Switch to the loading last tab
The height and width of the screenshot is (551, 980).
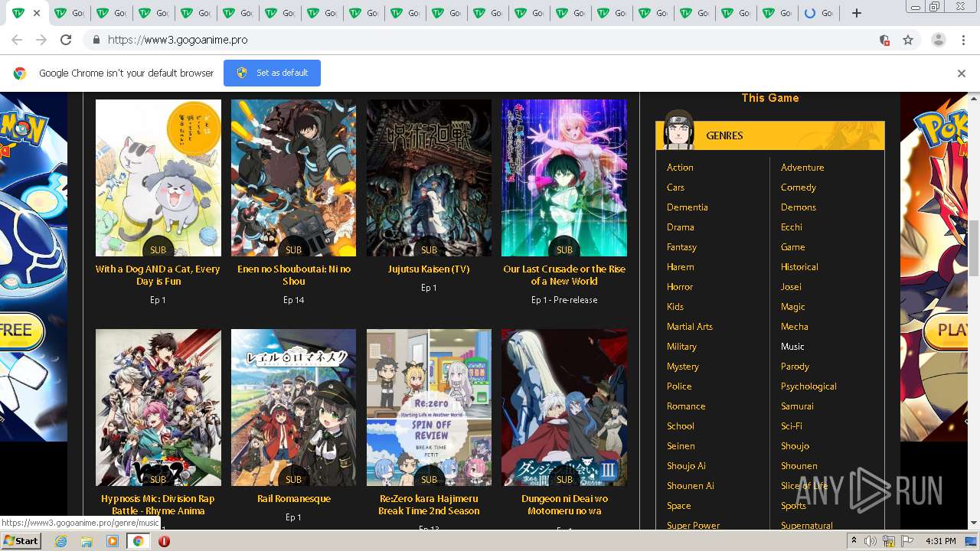click(x=819, y=13)
